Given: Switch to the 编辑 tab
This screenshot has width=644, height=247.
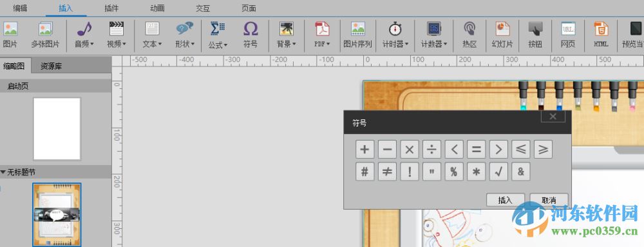Looking at the screenshot, I should [20, 8].
